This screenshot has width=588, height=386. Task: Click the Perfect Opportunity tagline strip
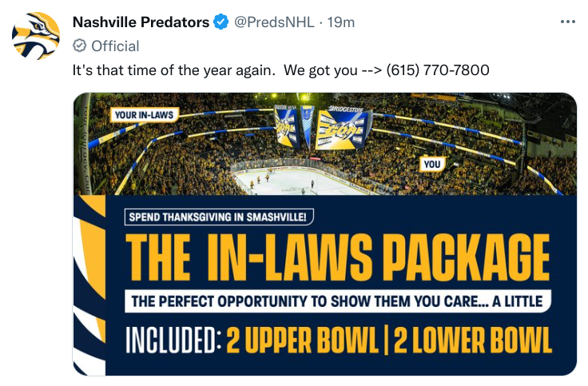pos(337,301)
